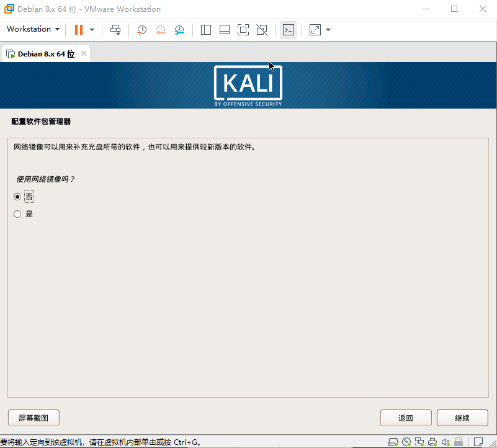Screen dimensions: 497x448
Task: Click the printer status icon
Action: (x=432, y=442)
